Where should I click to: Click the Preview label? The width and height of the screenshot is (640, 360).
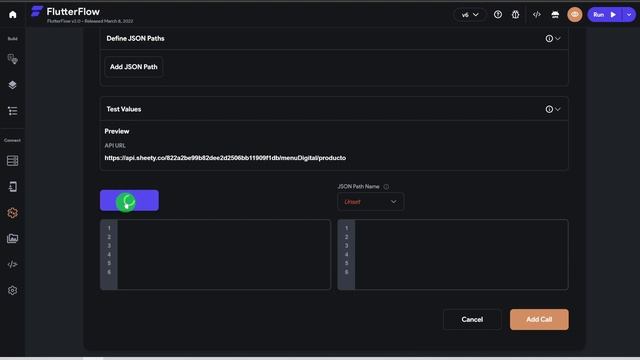(117, 131)
